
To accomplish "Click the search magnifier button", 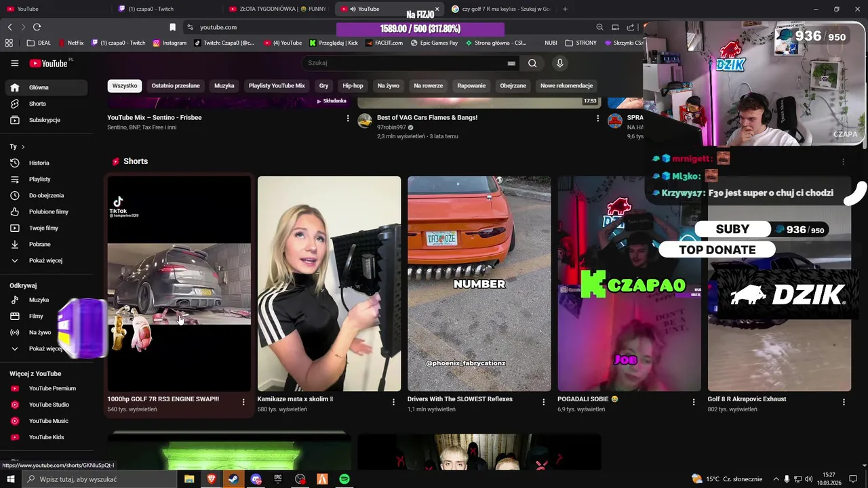I will pos(532,63).
